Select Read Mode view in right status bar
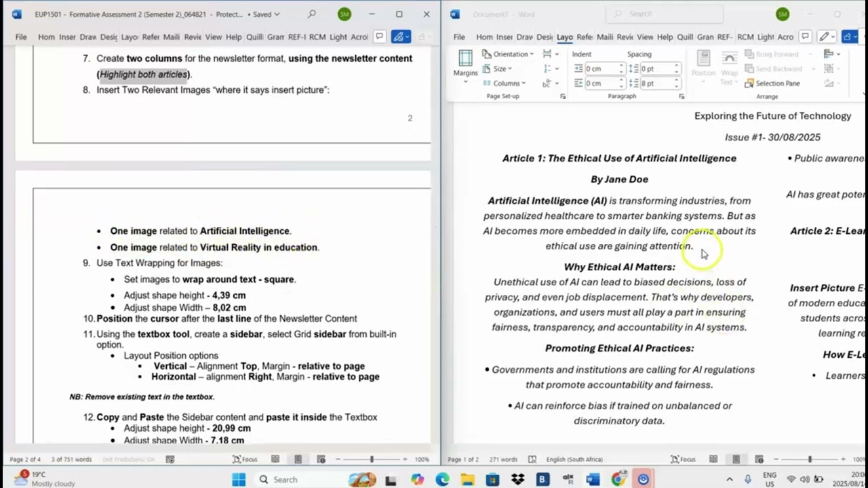The width and height of the screenshot is (868, 488). tap(713, 459)
